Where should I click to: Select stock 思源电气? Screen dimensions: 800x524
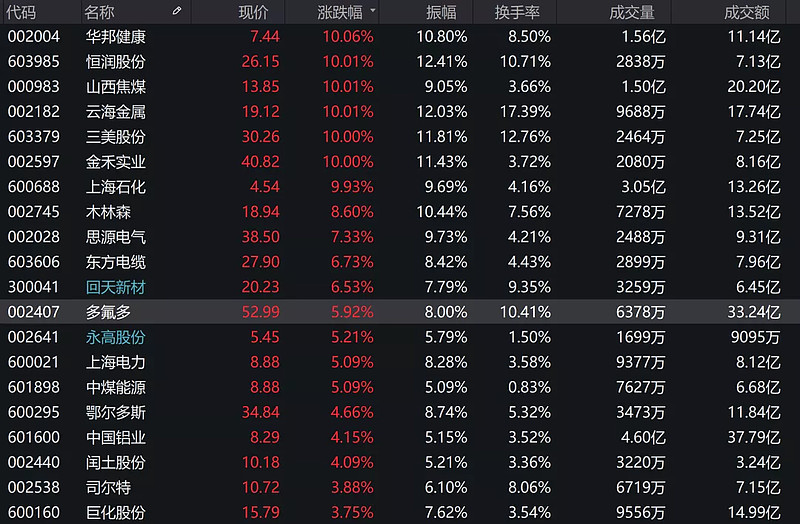pyautogui.click(x=115, y=237)
